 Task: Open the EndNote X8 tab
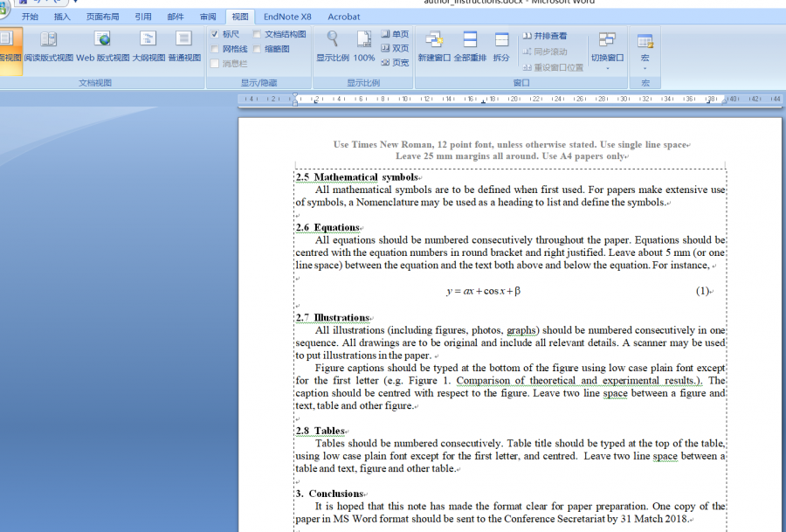[286, 17]
